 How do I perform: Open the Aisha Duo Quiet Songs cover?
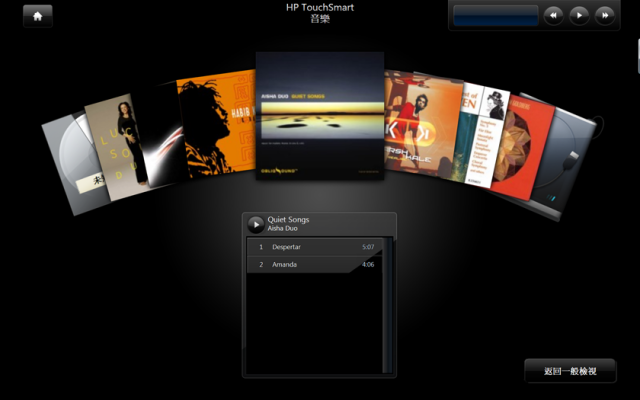point(320,116)
